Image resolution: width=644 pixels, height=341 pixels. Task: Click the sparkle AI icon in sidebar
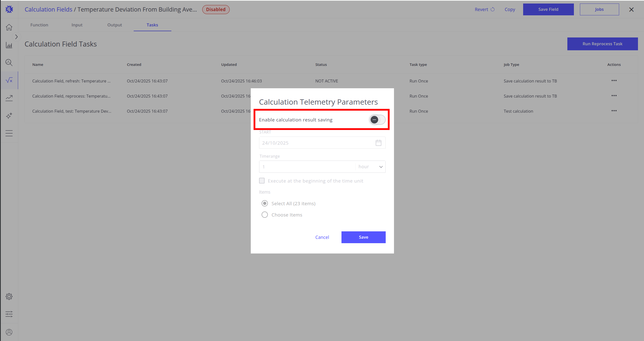pyautogui.click(x=9, y=116)
